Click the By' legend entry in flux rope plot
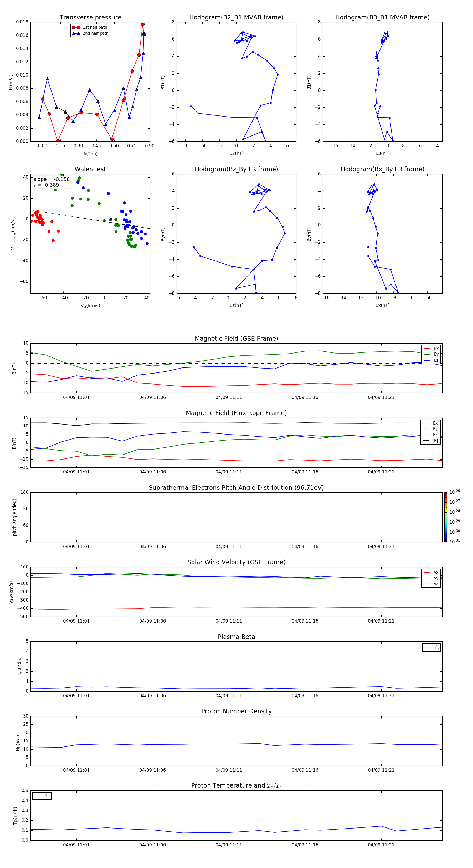Viewport: 473px width, 868px height. coord(431,429)
